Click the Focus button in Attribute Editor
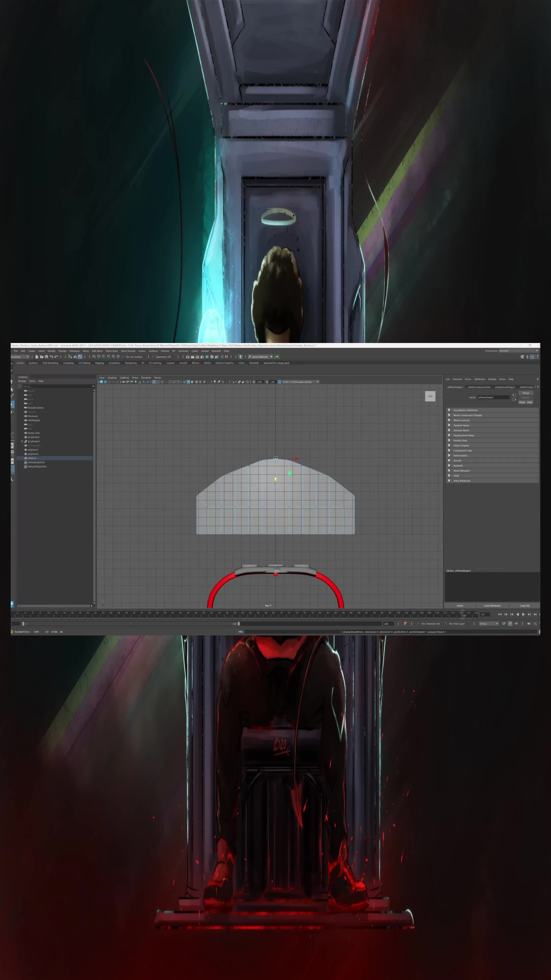Screen dimensions: 551x980 (526, 393)
